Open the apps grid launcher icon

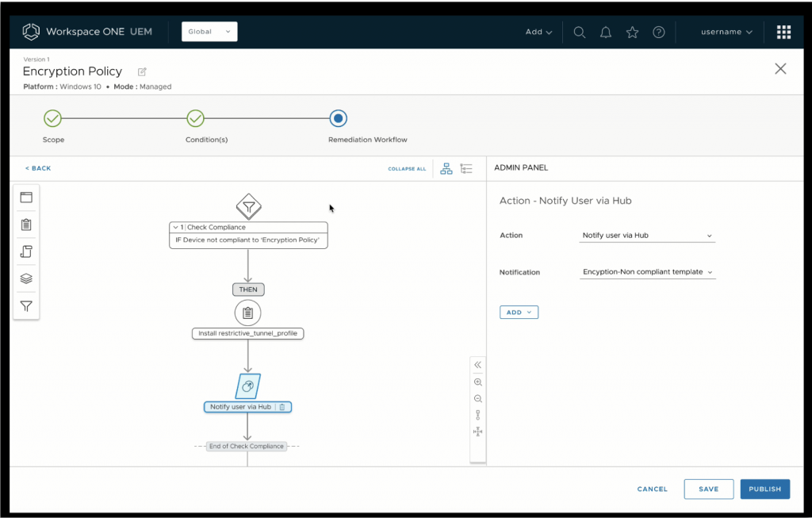click(x=783, y=33)
